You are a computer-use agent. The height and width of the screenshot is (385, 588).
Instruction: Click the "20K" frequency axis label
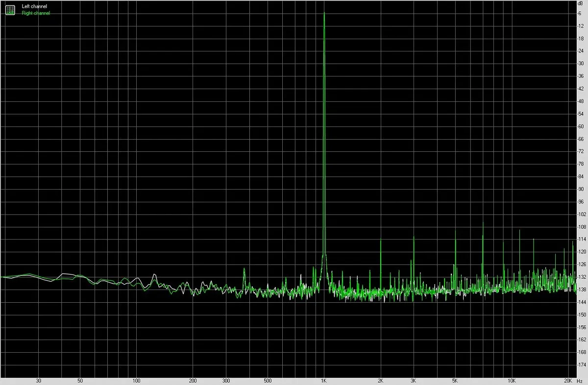pos(568,381)
